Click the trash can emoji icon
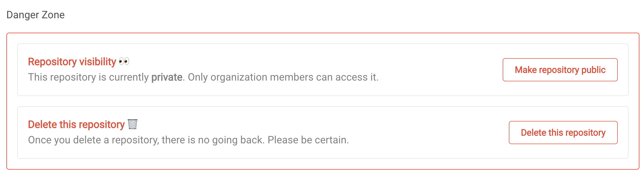 133,124
